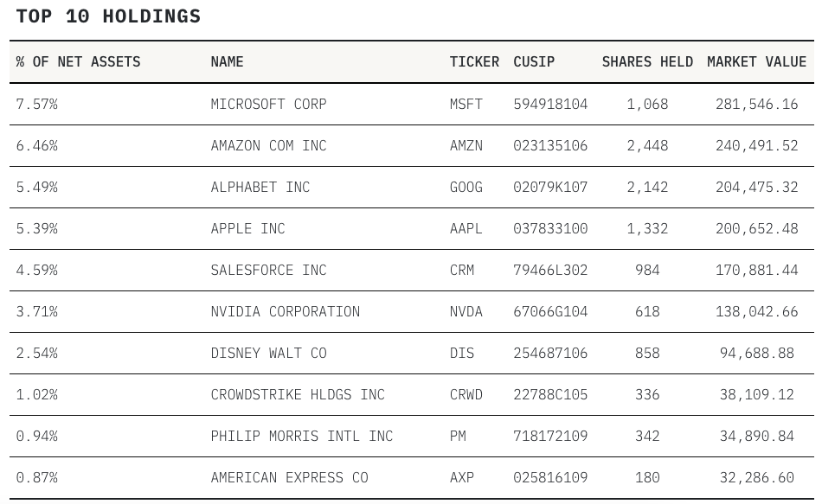The width and height of the screenshot is (822, 504).
Task: Click the 7.57% net assets cell
Action: pos(36,105)
